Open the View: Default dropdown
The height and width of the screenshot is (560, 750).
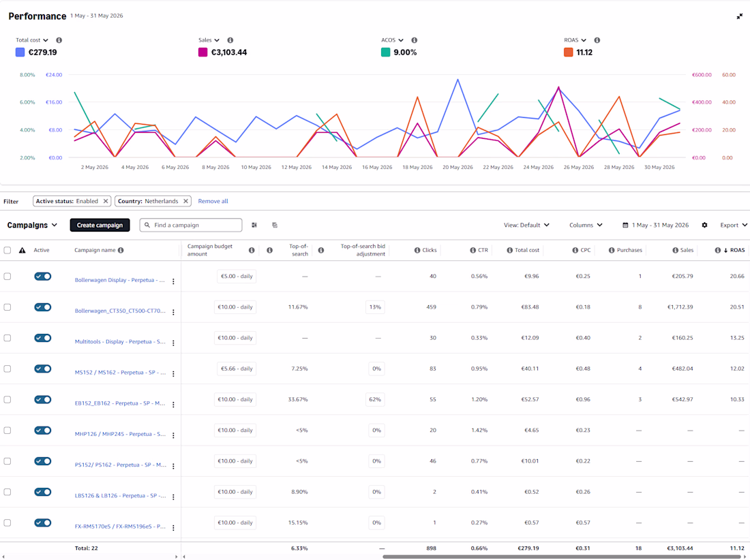coord(526,225)
